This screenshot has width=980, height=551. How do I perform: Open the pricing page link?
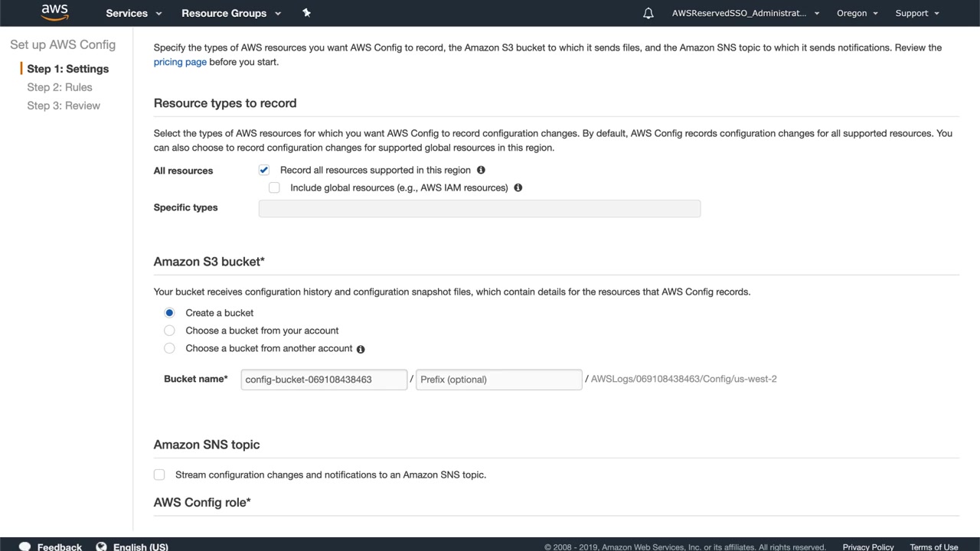click(180, 62)
